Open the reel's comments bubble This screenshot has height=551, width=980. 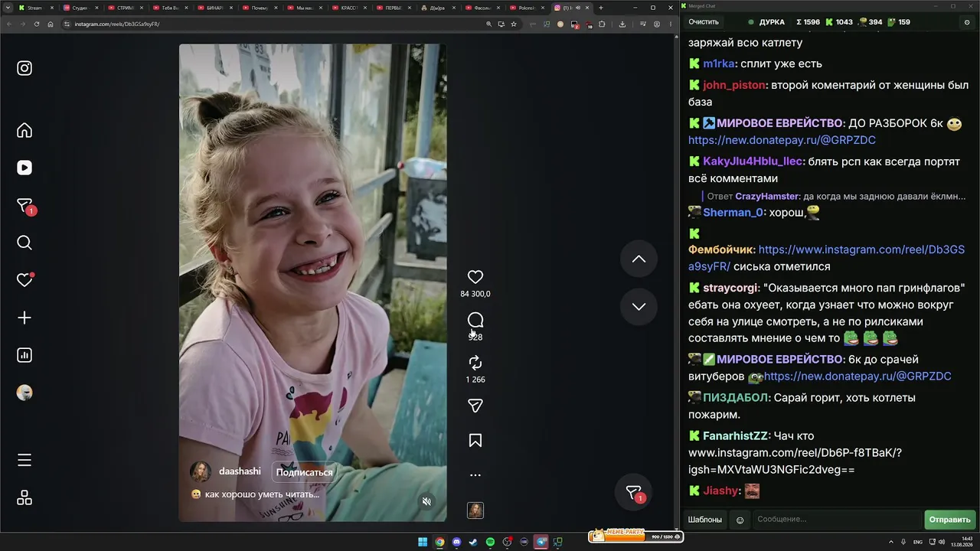pyautogui.click(x=475, y=320)
